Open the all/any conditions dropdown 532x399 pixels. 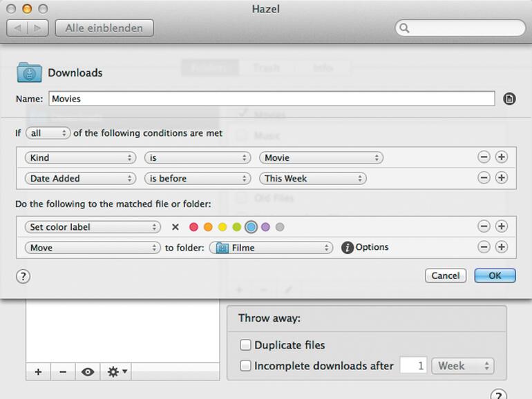point(48,133)
